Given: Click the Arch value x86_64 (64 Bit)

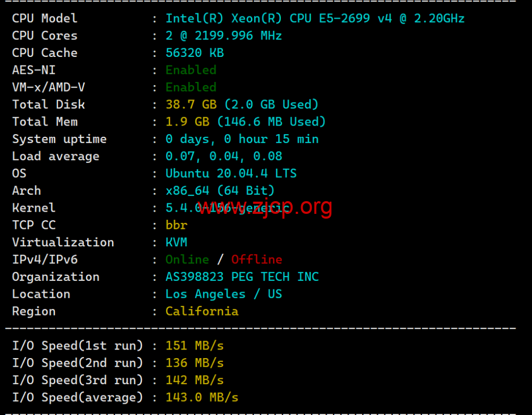Looking at the screenshot, I should 220,190.
